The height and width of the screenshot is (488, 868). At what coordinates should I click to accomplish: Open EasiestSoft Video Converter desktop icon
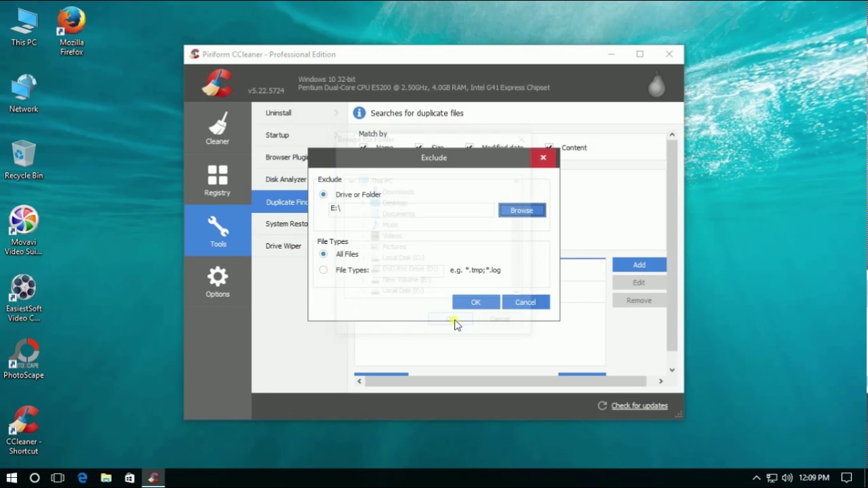click(x=24, y=298)
